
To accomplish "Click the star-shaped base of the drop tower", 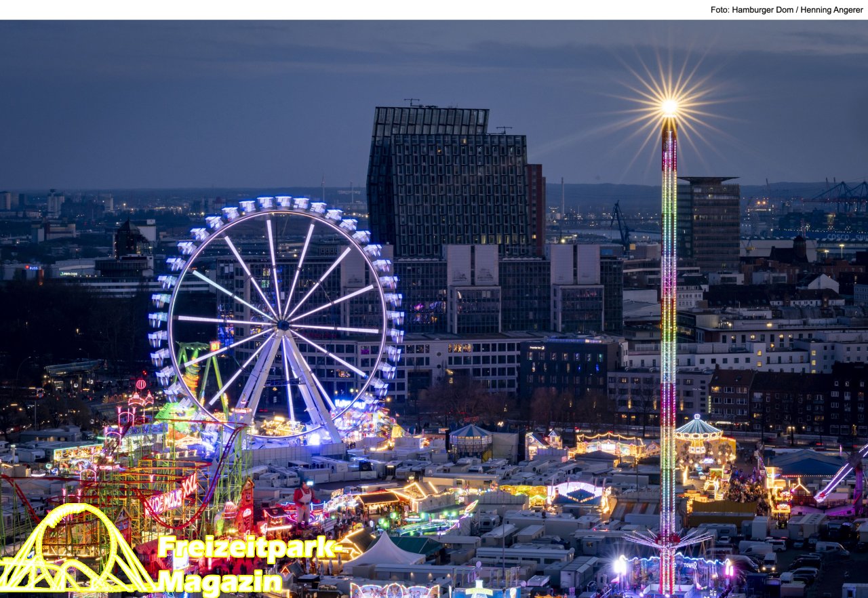I will 668,540.
